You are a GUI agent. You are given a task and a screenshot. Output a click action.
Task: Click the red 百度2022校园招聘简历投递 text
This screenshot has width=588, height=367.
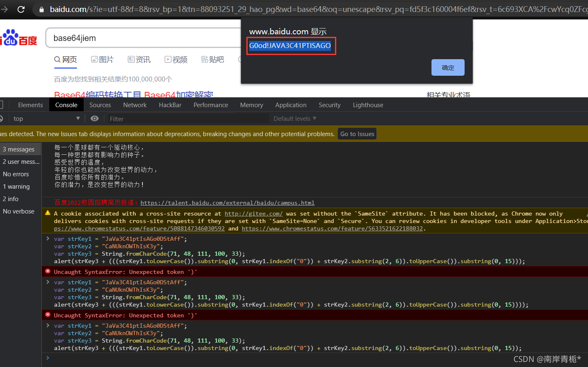(x=95, y=203)
